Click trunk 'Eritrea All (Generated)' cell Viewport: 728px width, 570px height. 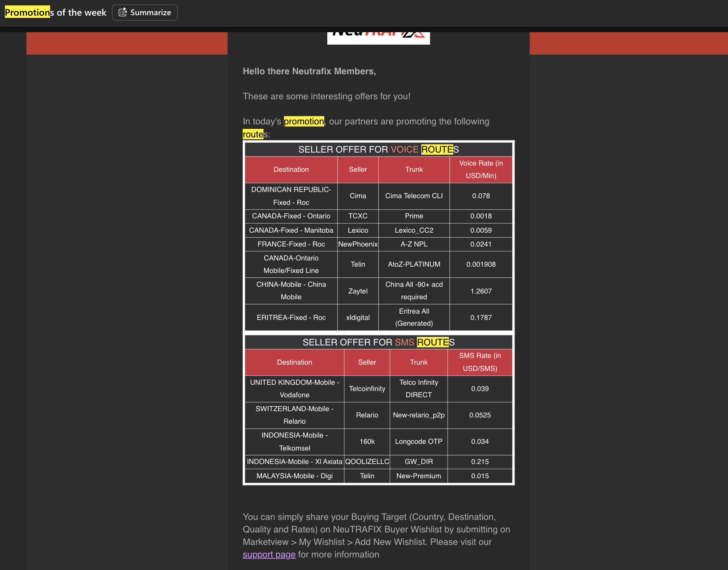(x=414, y=318)
